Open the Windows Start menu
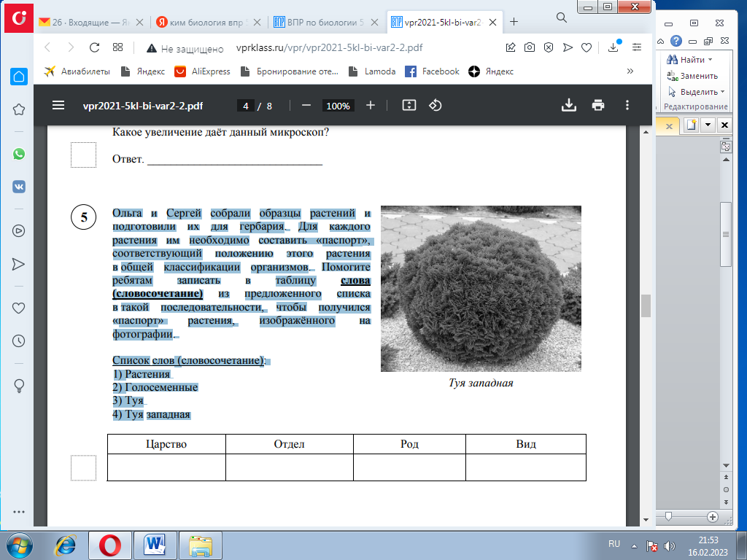Viewport: 747px width, 560px height. 19,545
